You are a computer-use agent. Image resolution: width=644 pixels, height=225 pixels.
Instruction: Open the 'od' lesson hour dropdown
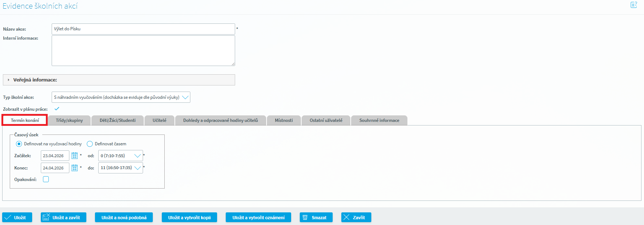pos(120,156)
